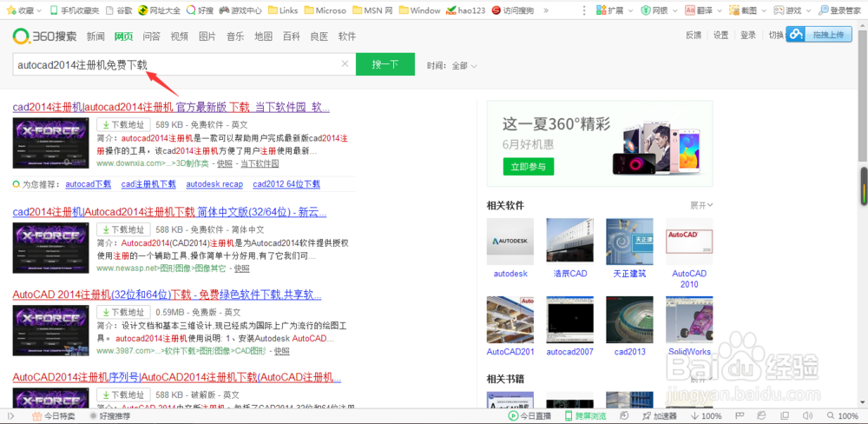Open the 时间: 全部 time filter dropdown
This screenshot has height=424, width=868.
tap(452, 65)
